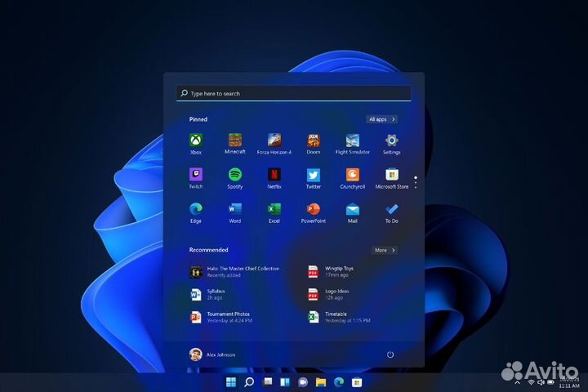
Task: Open the clock showing 11:11 AM
Action: pos(569,385)
